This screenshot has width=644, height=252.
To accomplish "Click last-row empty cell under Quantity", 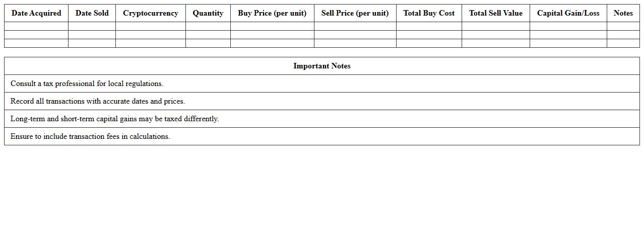I will 208,43.
